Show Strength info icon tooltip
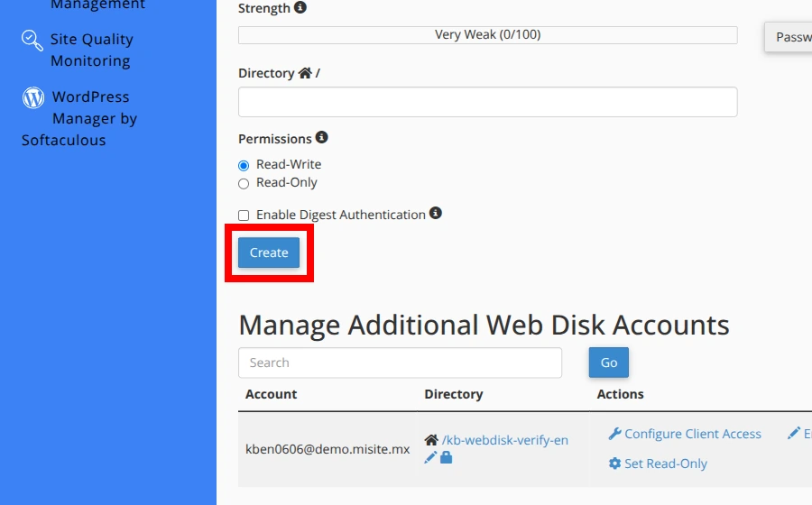812x505 pixels. [300, 8]
